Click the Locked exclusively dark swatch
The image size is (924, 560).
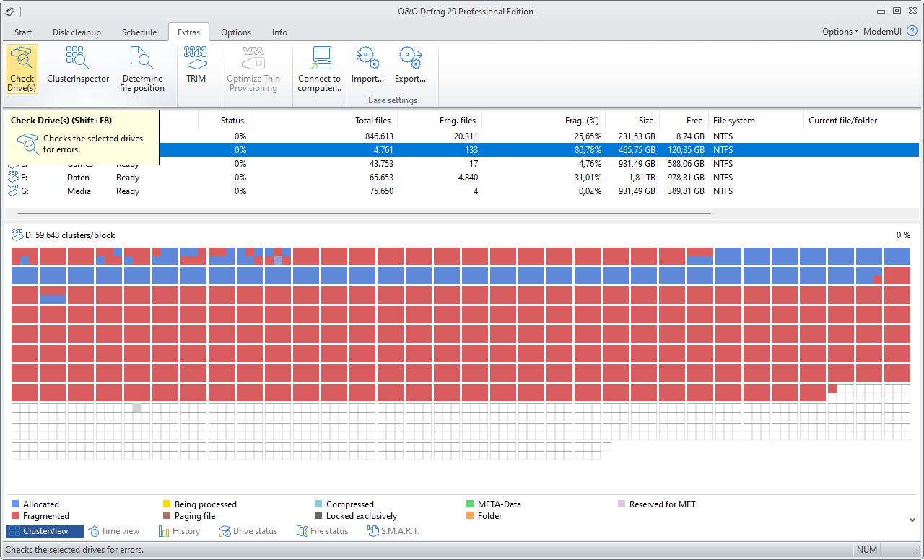(318, 516)
